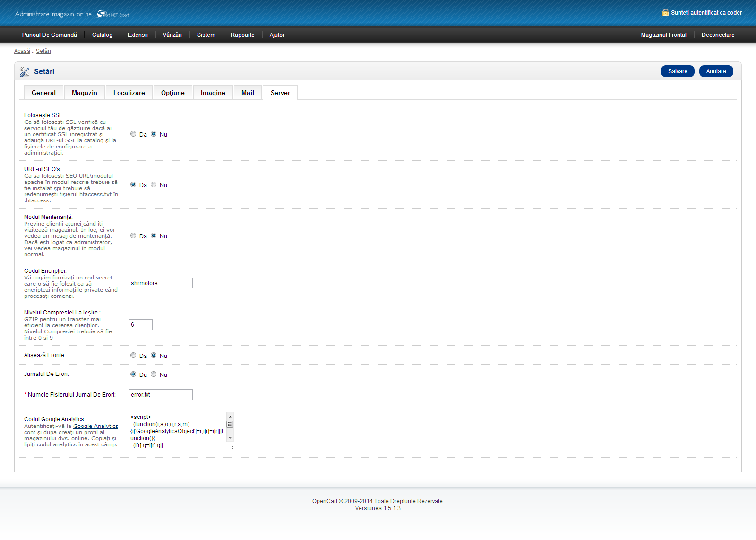The image size is (756, 540).
Task: Select Da for Afișează Erorile
Action: click(133, 356)
